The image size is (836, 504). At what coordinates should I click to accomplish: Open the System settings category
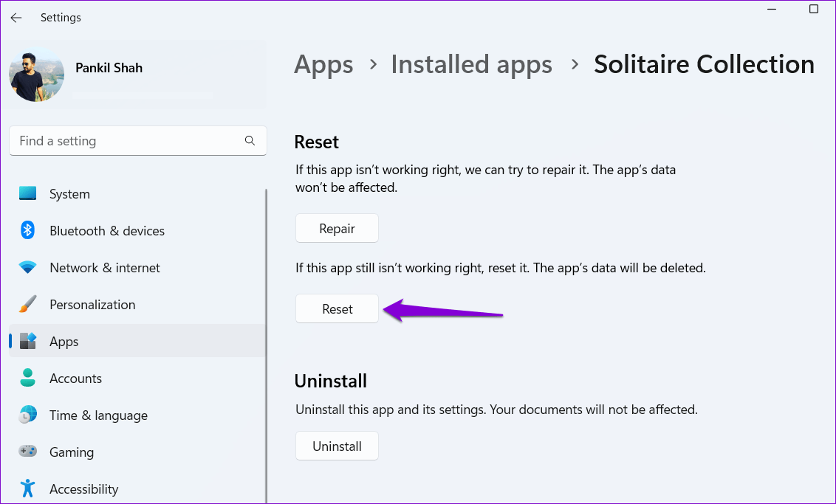[137, 194]
